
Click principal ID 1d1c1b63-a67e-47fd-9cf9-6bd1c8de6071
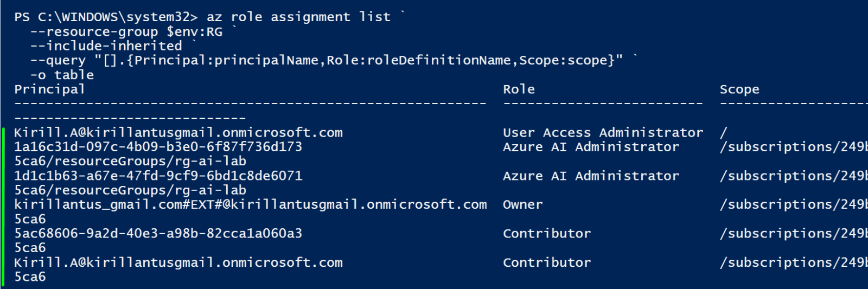[x=158, y=176]
